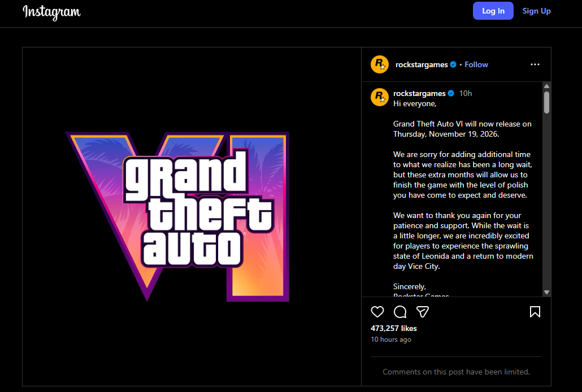The width and height of the screenshot is (582, 392).
Task: Open the three-dot more options menu
Action: [535, 64]
